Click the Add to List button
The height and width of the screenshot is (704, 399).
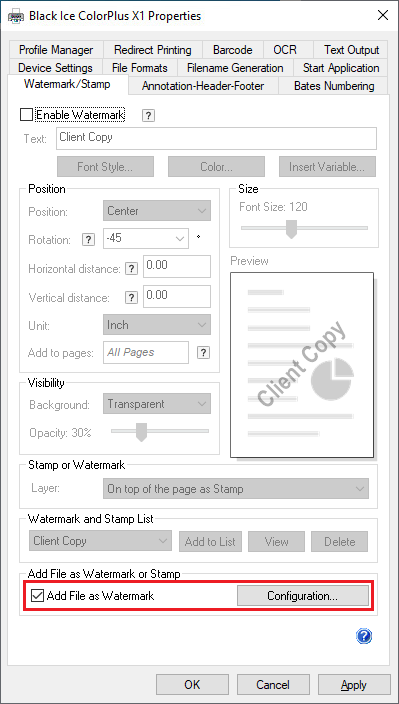point(210,541)
